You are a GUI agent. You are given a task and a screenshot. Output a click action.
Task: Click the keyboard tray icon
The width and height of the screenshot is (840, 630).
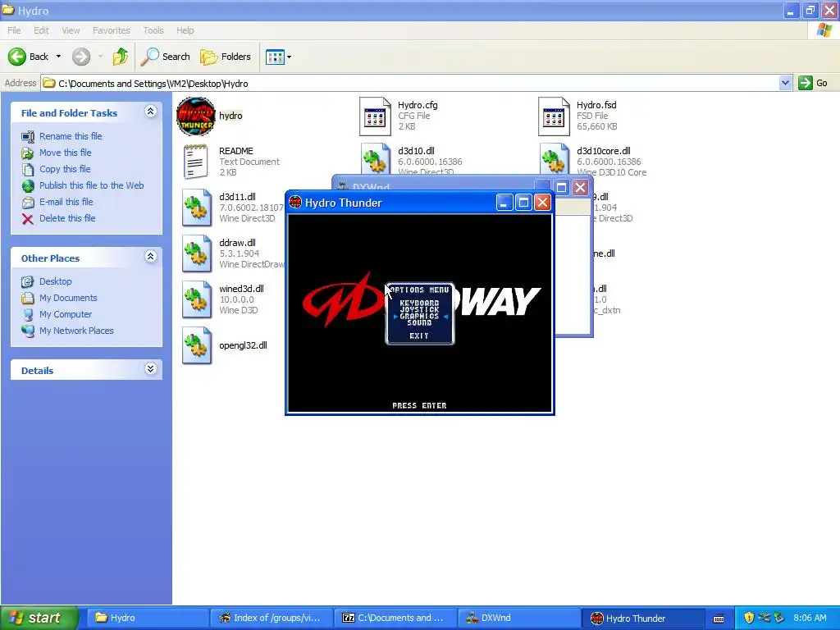tap(719, 619)
